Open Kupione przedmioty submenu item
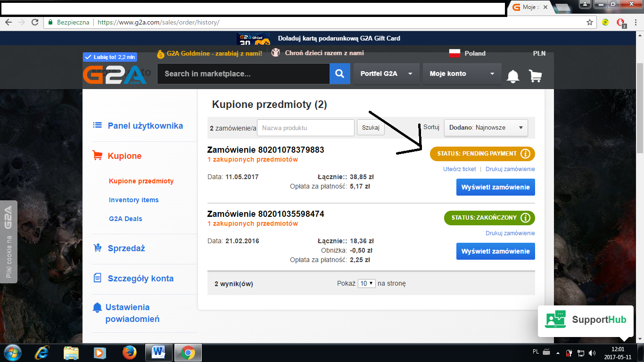Viewport: 644px width, 362px height. [141, 181]
